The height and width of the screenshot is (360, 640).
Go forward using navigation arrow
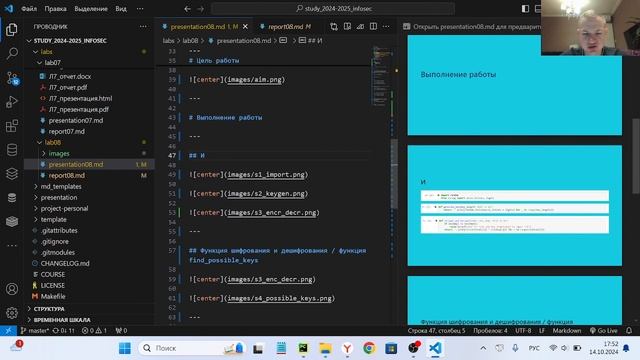200,9
